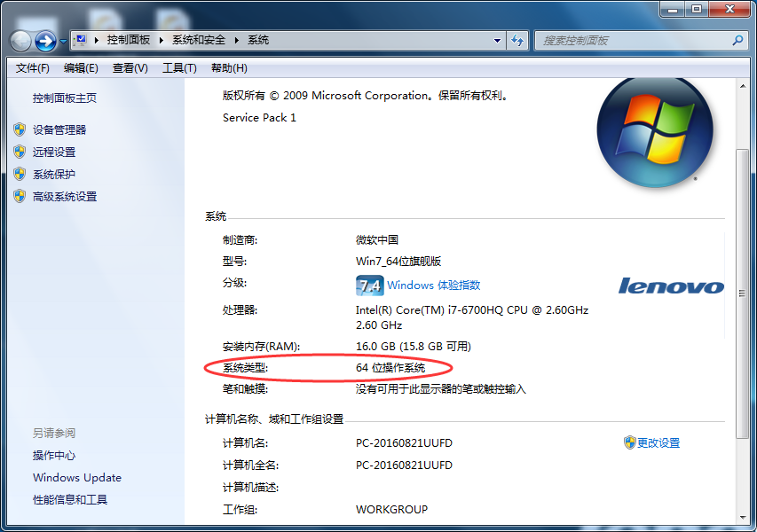Click the magnifier search icon
This screenshot has width=757, height=532.
(x=737, y=41)
